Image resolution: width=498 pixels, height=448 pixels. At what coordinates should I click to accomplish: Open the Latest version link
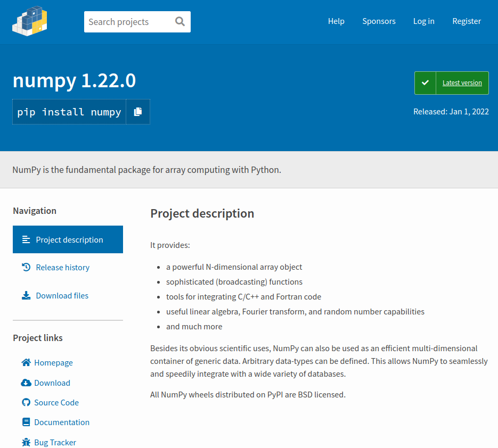461,82
